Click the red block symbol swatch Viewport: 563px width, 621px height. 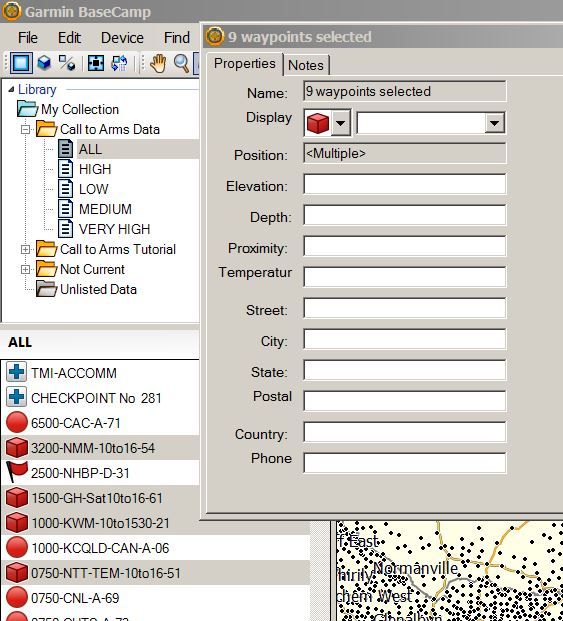click(318, 123)
